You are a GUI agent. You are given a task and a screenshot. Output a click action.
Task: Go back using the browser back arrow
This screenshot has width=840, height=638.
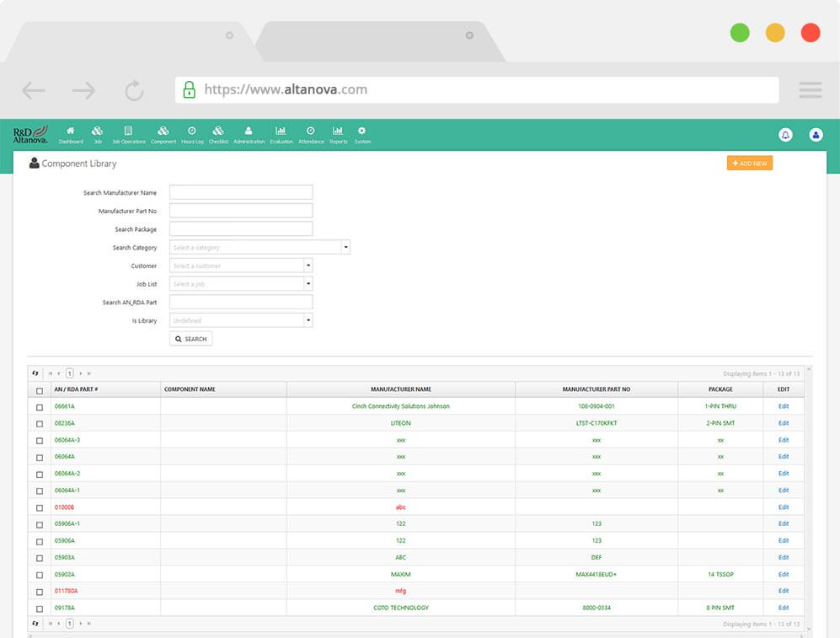pyautogui.click(x=33, y=90)
